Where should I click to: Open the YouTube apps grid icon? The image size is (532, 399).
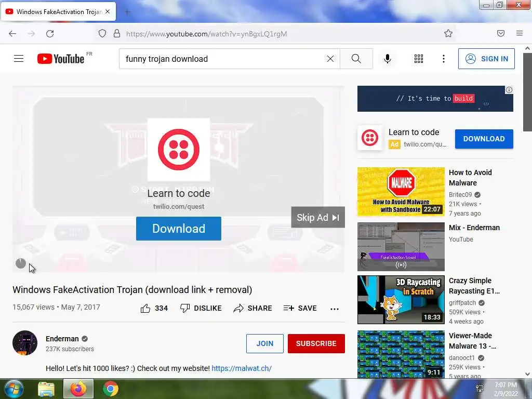point(419,59)
